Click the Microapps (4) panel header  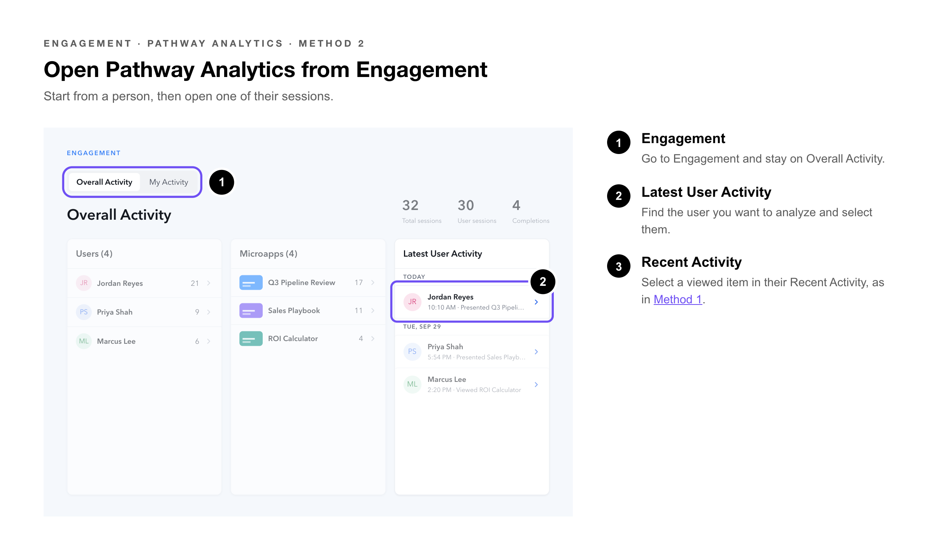269,254
